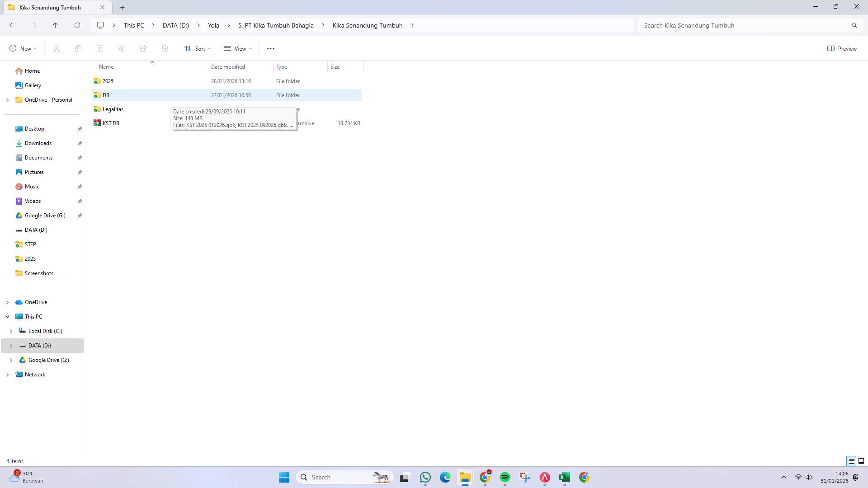Expand OneDrive - Personal in the sidebar
The image size is (868, 488).
pos(7,100)
